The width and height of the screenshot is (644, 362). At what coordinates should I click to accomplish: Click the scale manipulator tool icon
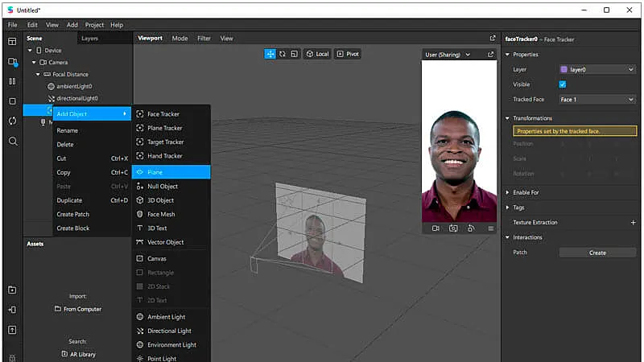[295, 54]
